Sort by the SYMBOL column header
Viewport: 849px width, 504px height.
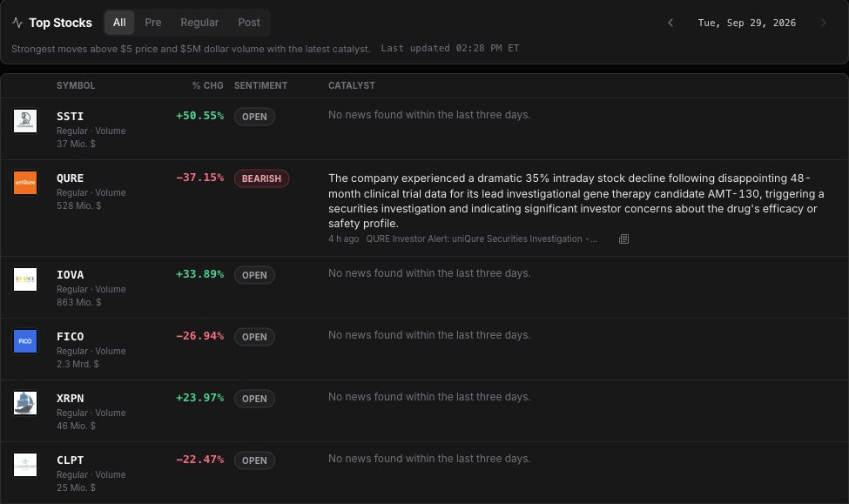[x=76, y=85]
